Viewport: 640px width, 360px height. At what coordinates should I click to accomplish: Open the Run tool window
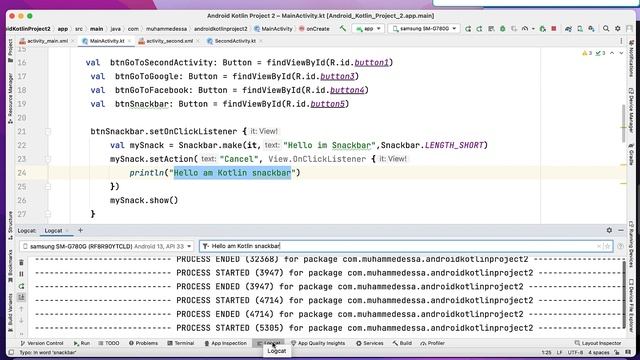pyautogui.click(x=82, y=343)
